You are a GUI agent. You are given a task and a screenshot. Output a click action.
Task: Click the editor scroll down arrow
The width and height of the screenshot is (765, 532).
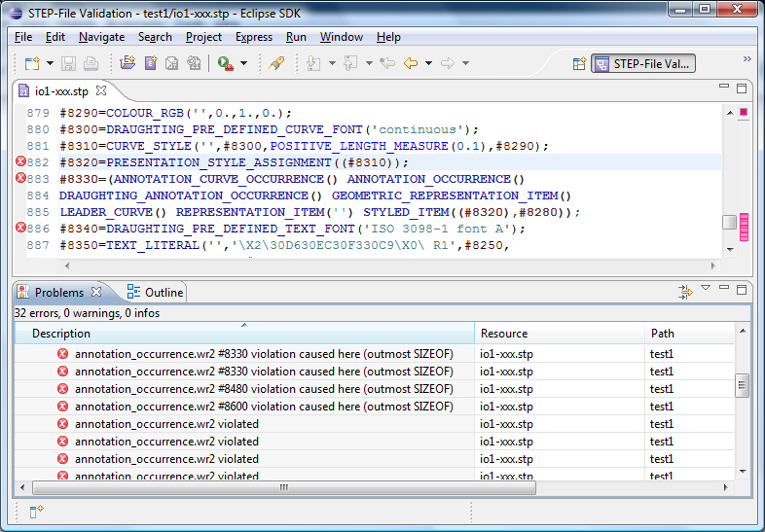pos(730,249)
